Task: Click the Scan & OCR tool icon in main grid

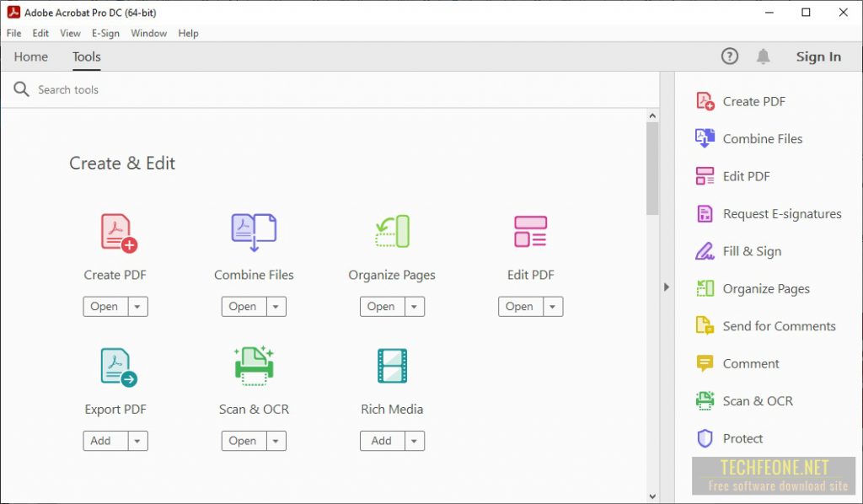Action: (x=254, y=366)
